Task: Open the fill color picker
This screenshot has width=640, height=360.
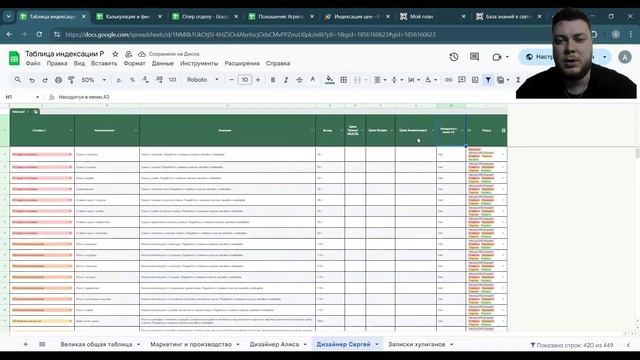Action: (329, 80)
